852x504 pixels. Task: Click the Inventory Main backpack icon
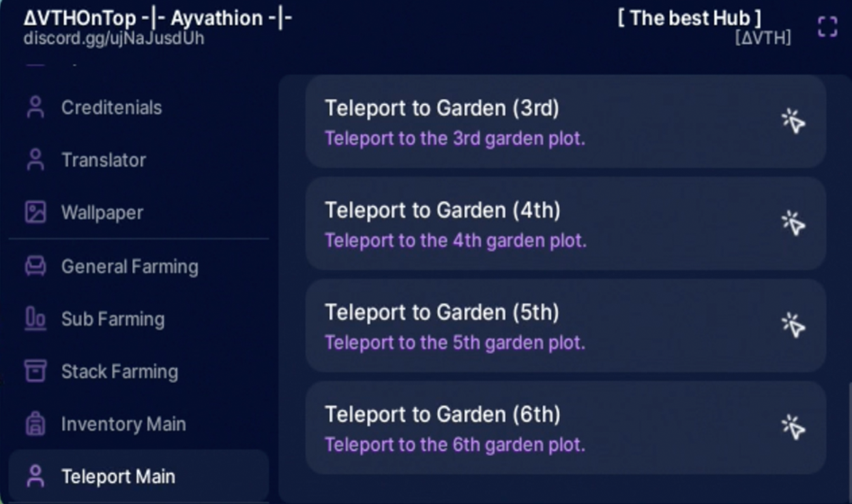pos(35,424)
